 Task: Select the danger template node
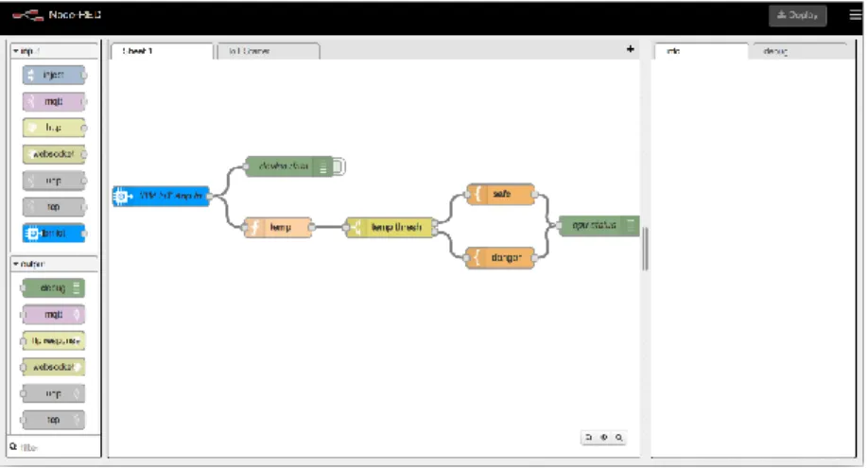[501, 257]
